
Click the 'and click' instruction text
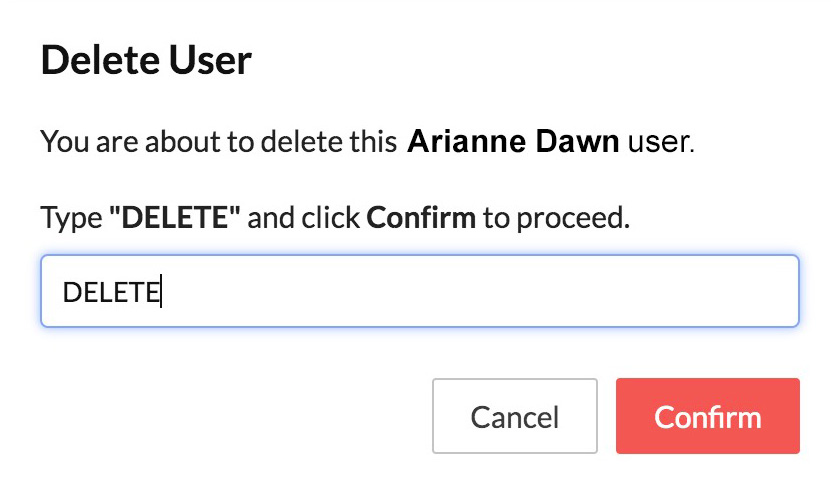point(304,217)
